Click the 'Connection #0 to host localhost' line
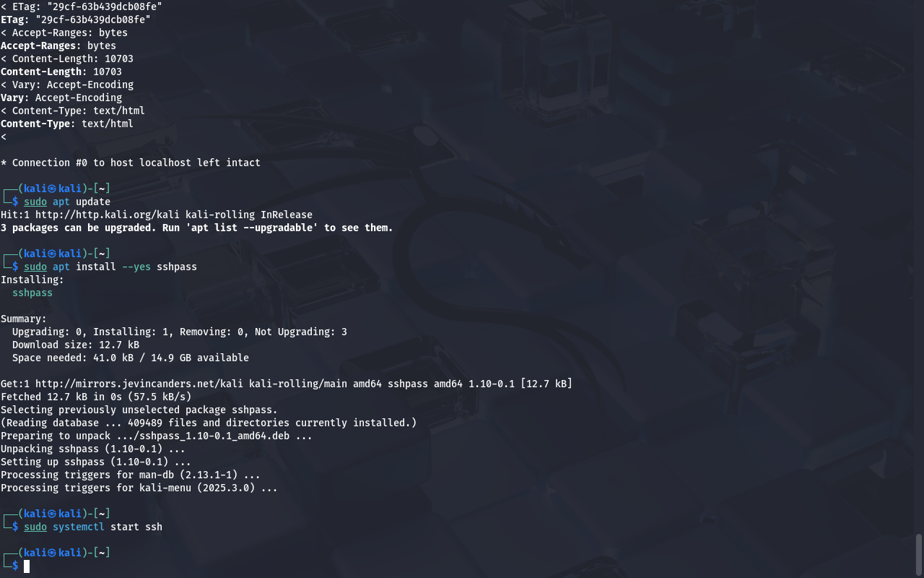Screen dimensions: 924x578 tap(131, 163)
